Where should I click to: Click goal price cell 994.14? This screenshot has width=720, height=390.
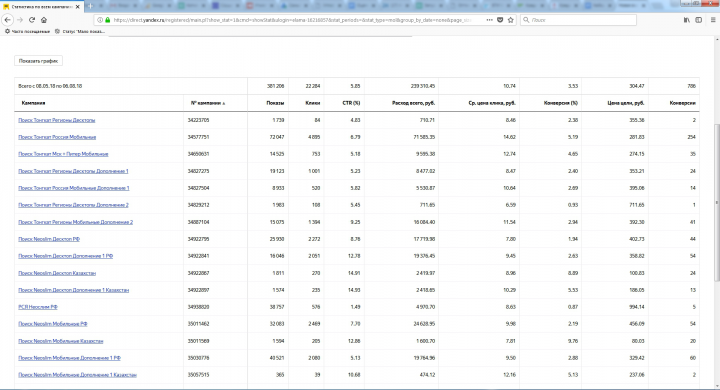point(637,307)
